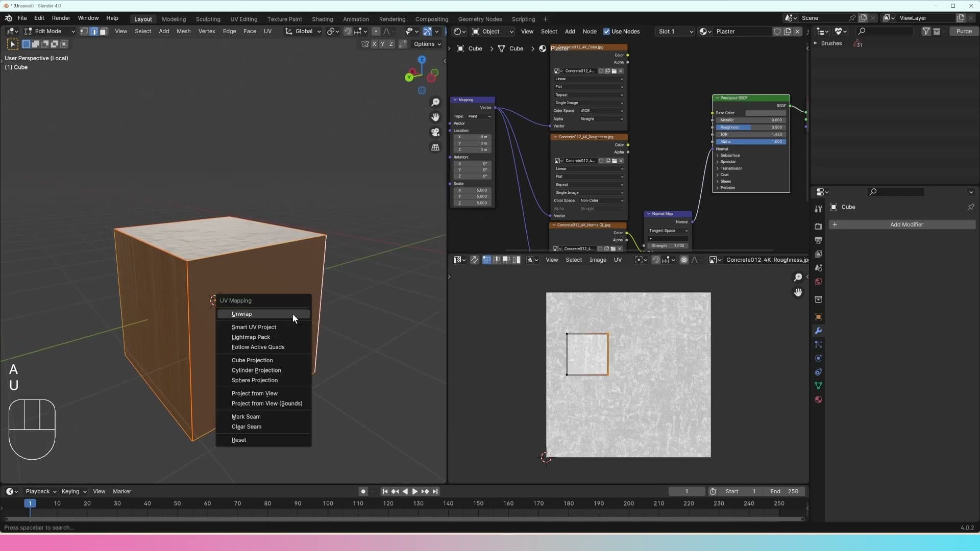Adjust the Roughness slider in Principled BSDF
This screenshot has width=980, height=551.
click(x=751, y=128)
